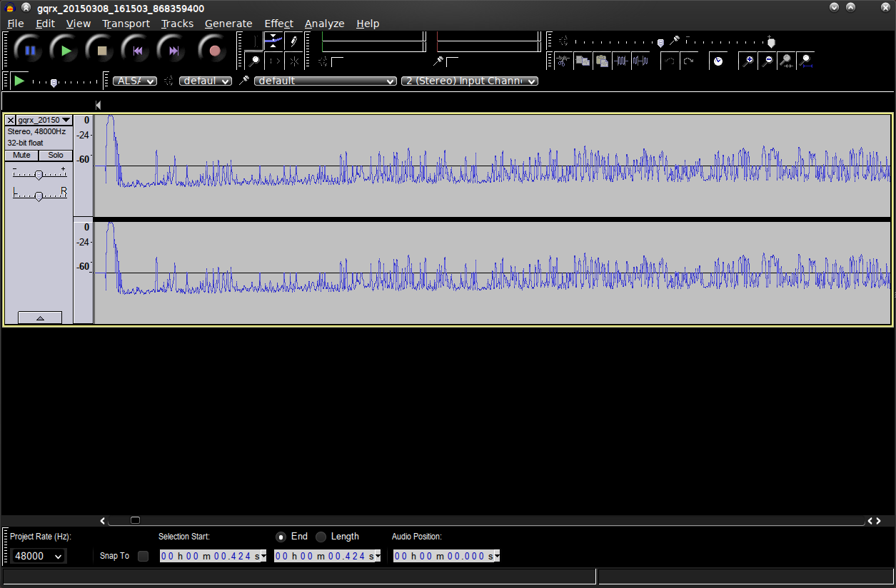The image size is (896, 588).
Task: Open Audio Position format dropdown arrow
Action: tap(496, 556)
